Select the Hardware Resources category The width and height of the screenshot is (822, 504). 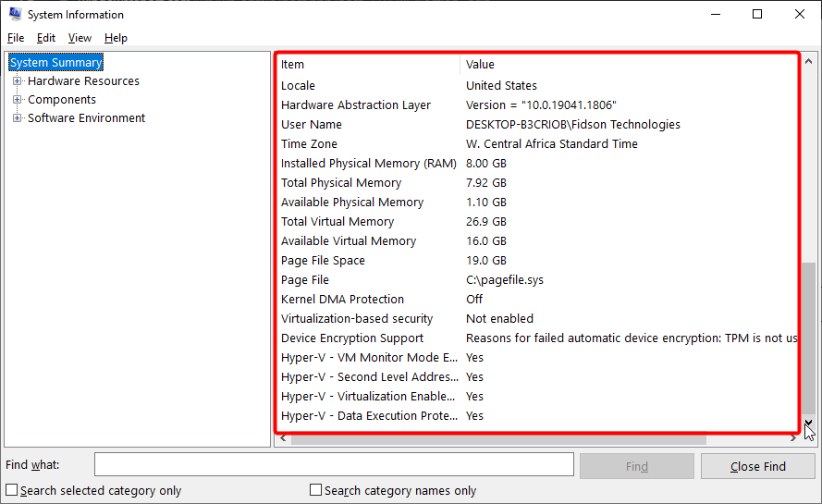tap(84, 80)
